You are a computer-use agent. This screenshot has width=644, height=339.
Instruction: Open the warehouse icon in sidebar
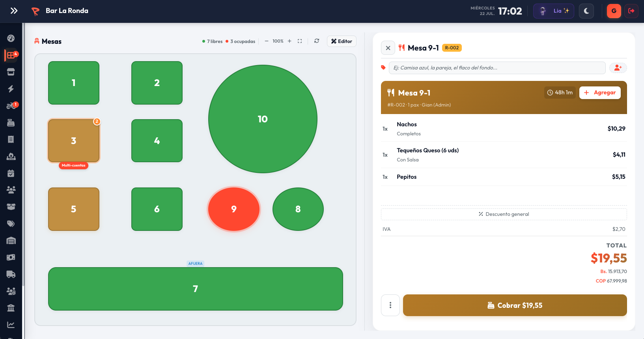pyautogui.click(x=11, y=241)
